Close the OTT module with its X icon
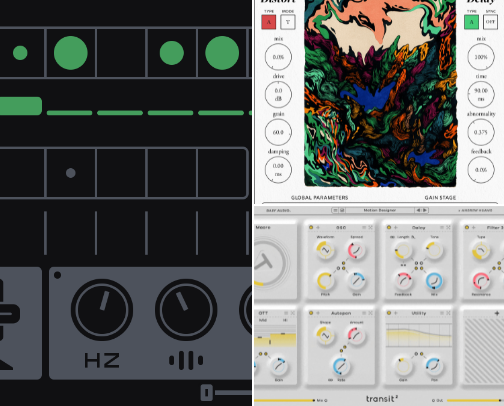 293,313
